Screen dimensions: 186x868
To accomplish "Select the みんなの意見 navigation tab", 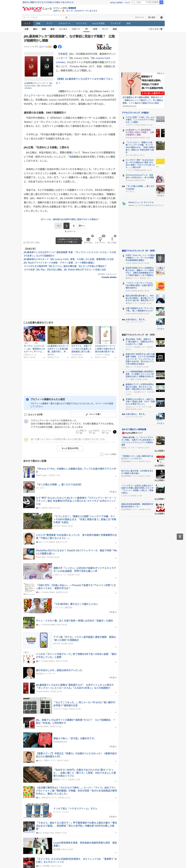I will (98, 24).
